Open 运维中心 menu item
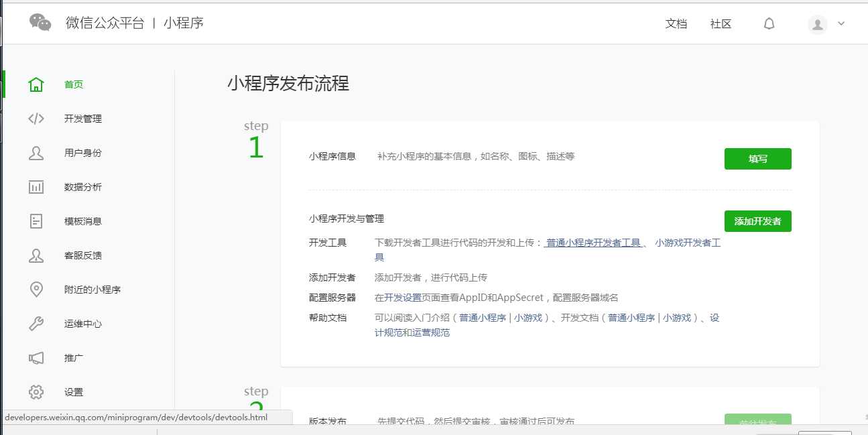This screenshot has width=868, height=435. pyautogui.click(x=83, y=324)
